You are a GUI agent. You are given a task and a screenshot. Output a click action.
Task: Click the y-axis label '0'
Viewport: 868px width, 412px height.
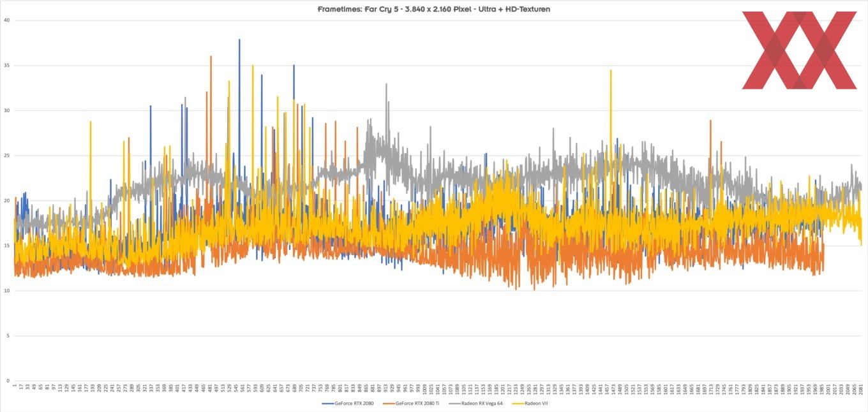click(8, 381)
